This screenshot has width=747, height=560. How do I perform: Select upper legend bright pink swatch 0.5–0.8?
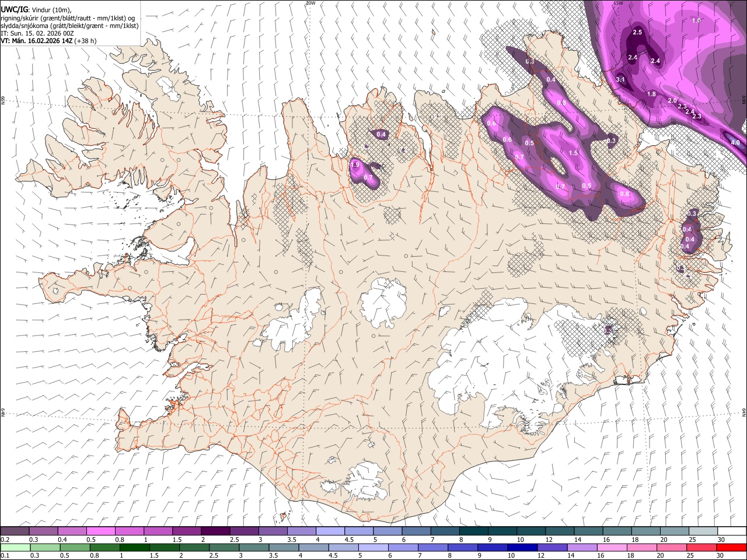pos(100,531)
